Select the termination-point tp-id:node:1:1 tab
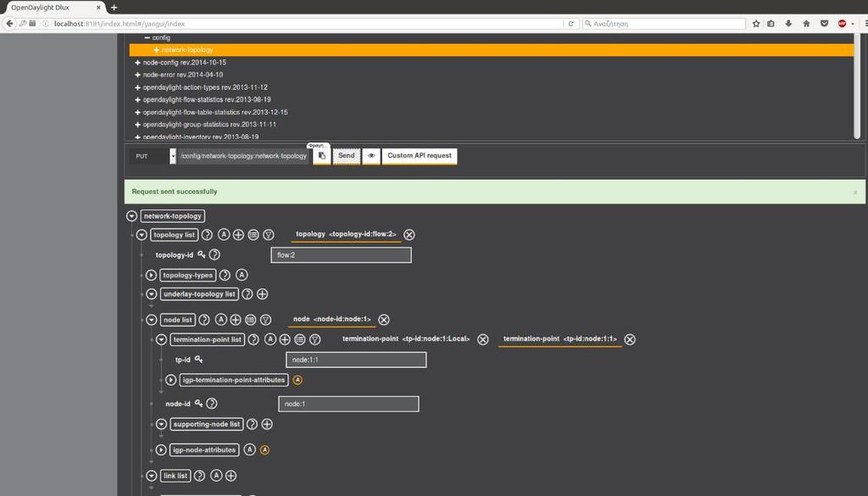Screen dimensions: 868x496 click(559, 339)
